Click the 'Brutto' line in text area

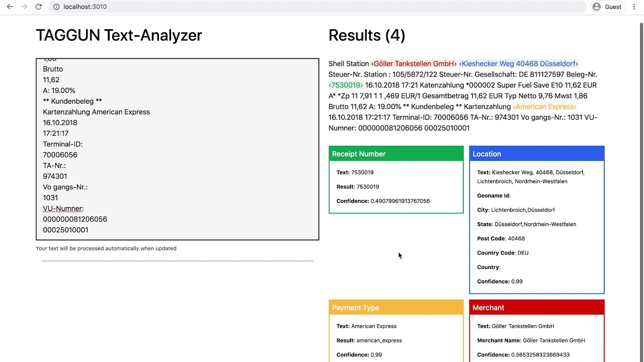(53, 69)
